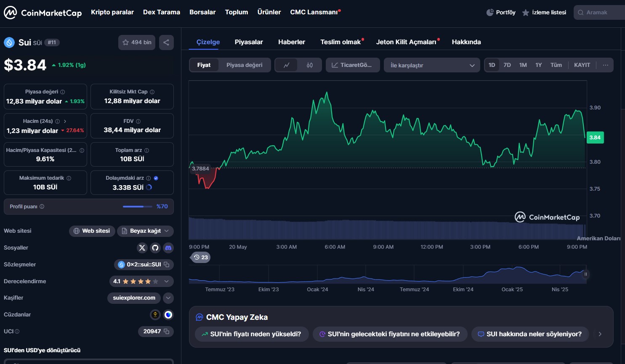Viewport: 625px width, 364px height.
Task: Select the candlestick chart type
Action: click(x=310, y=65)
